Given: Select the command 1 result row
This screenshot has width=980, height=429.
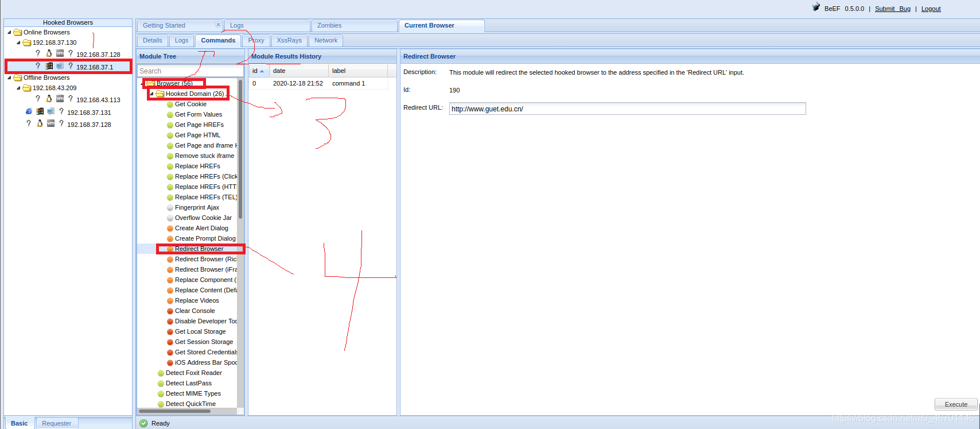Looking at the screenshot, I should point(318,83).
